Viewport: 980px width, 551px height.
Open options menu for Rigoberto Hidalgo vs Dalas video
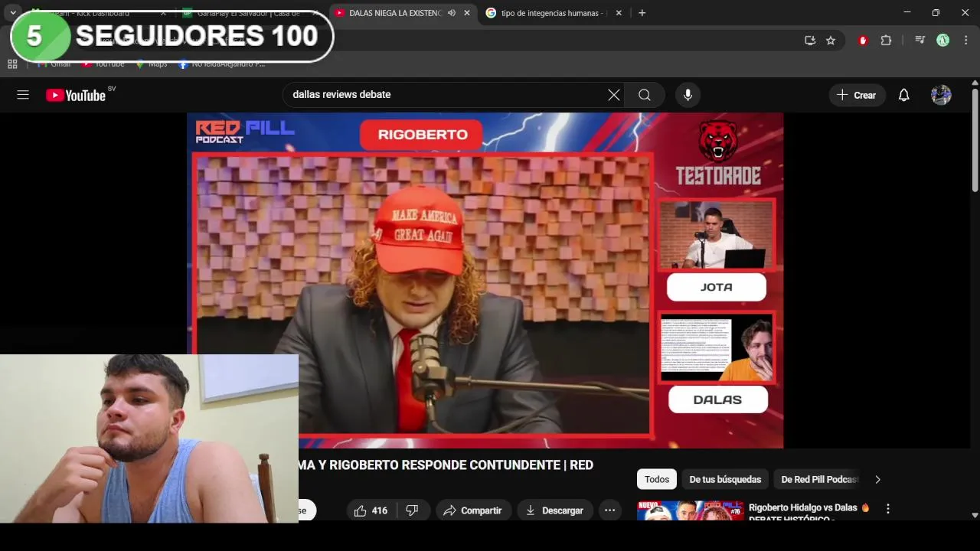pyautogui.click(x=888, y=508)
